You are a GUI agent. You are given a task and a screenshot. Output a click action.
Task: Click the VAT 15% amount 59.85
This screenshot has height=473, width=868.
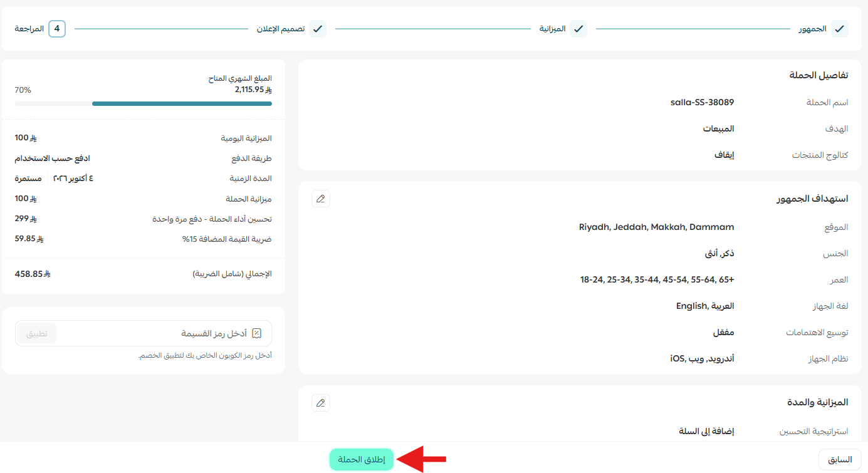tap(29, 239)
